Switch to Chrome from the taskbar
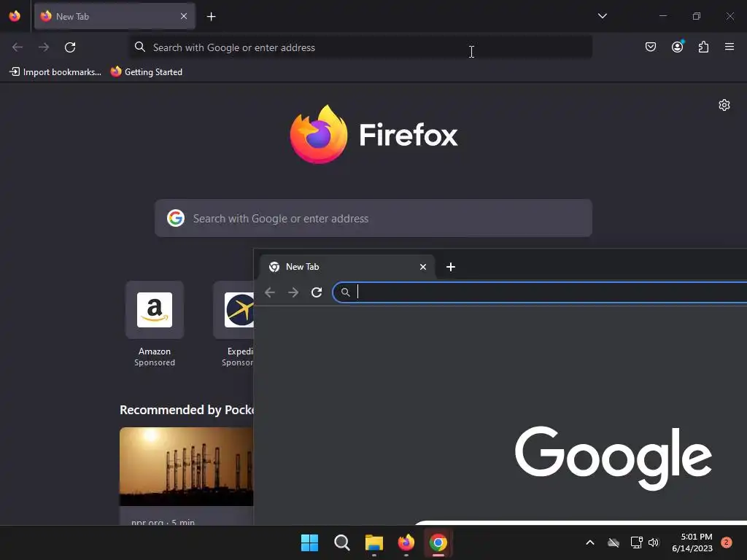The height and width of the screenshot is (560, 747). tap(438, 542)
